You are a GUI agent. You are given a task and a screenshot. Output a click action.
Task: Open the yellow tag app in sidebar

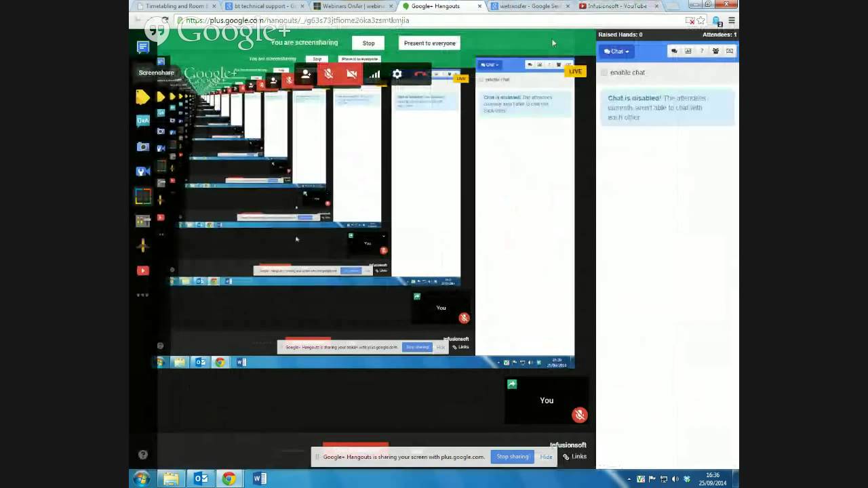142,97
